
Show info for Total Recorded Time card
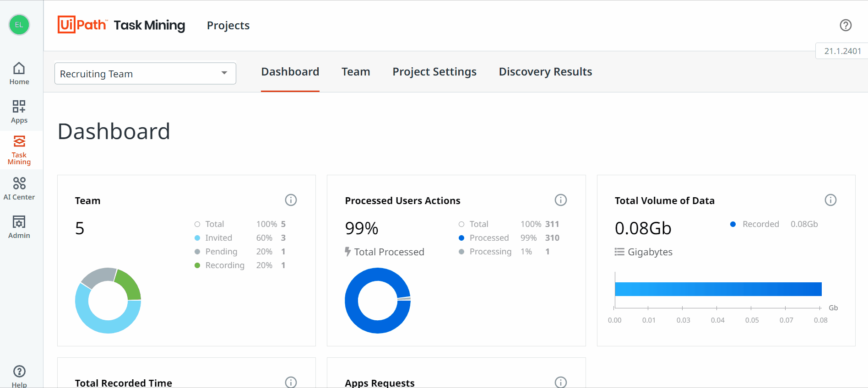[x=291, y=382]
